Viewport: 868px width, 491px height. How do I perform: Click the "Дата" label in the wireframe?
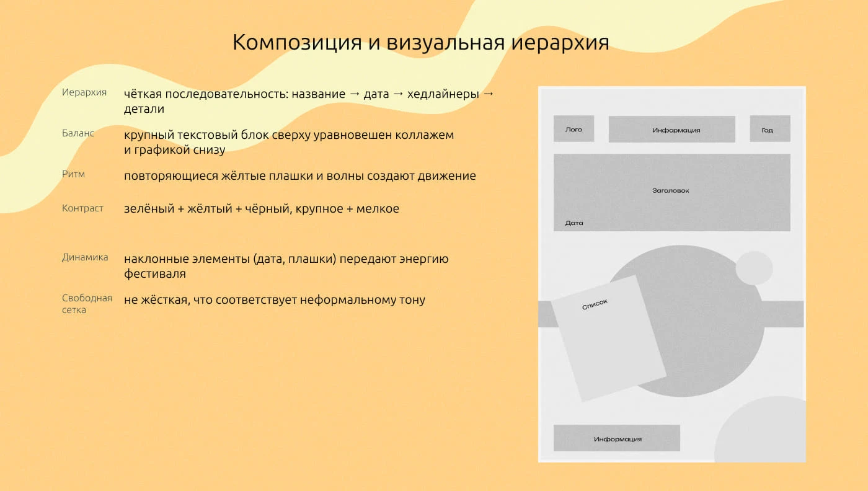pos(574,223)
